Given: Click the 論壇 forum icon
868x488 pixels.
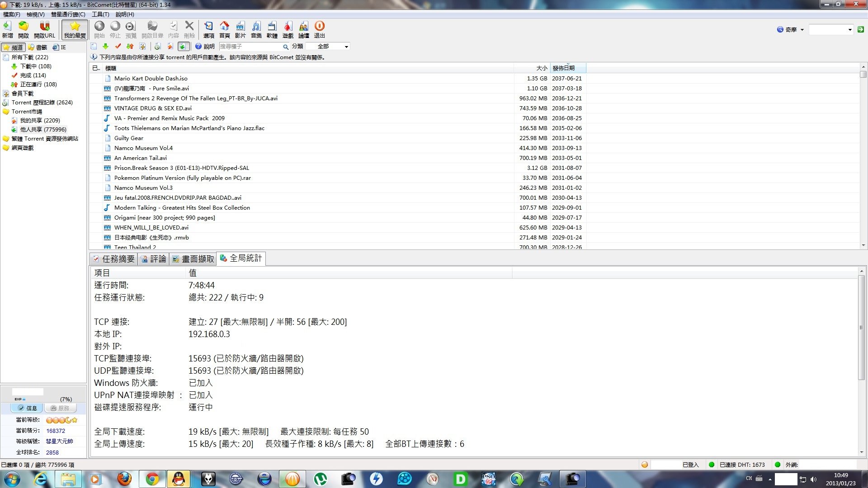Looking at the screenshot, I should pyautogui.click(x=304, y=29).
